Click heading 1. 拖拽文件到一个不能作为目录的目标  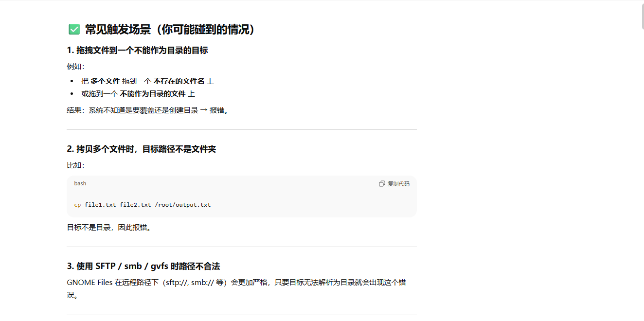coord(138,50)
